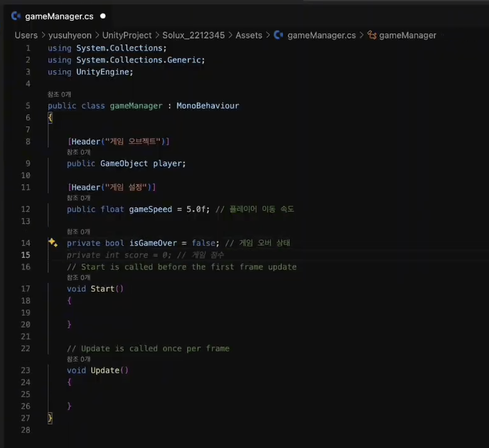
Task: Click references CodeLens above player field
Action: 78,152
